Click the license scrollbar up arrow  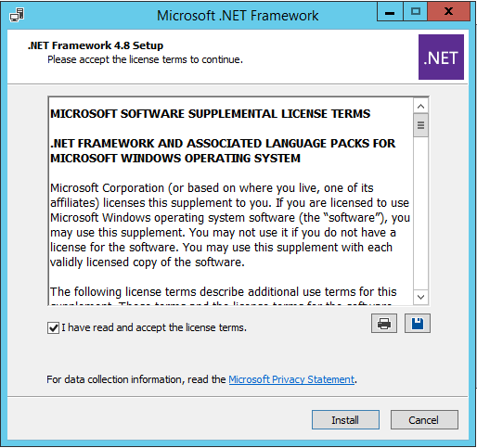[x=420, y=107]
